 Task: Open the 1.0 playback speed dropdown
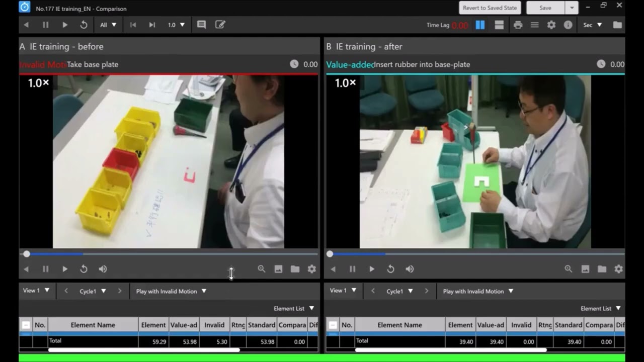point(176,25)
